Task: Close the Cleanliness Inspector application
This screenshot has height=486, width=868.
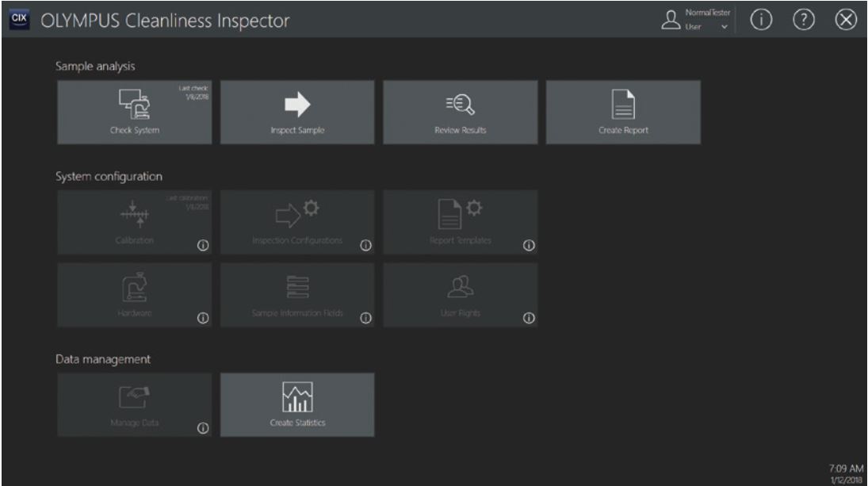Action: pyautogui.click(x=846, y=20)
